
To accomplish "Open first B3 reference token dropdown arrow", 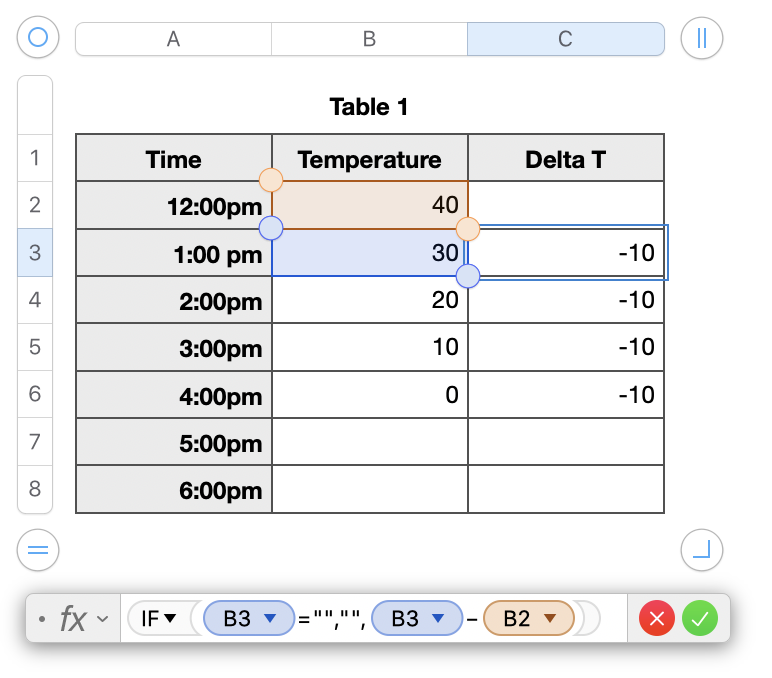I will (x=268, y=619).
